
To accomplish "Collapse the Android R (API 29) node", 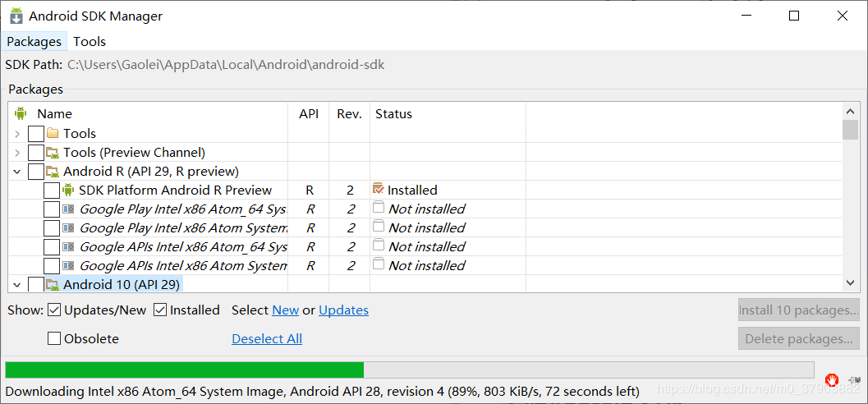I will 17,172.
